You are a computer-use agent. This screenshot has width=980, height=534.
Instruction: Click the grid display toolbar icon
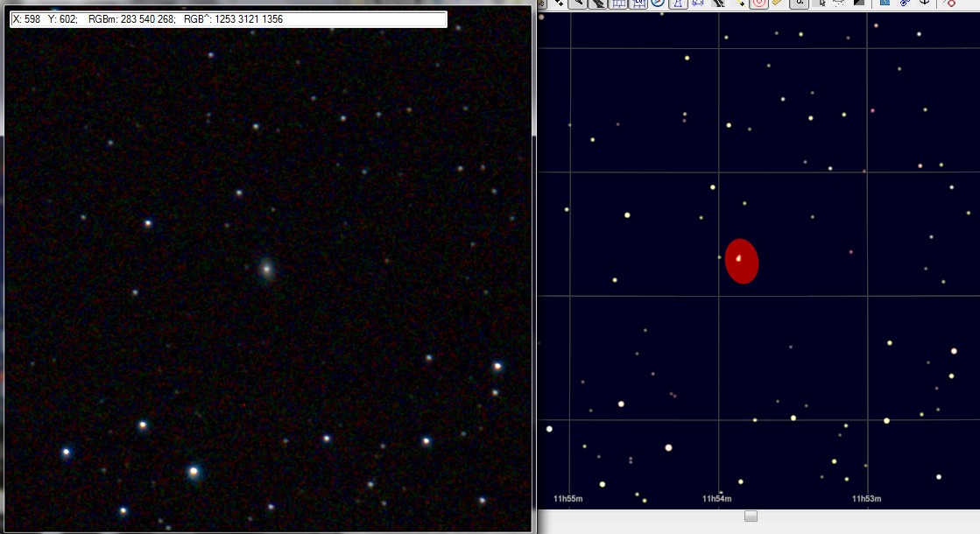tap(619, 4)
